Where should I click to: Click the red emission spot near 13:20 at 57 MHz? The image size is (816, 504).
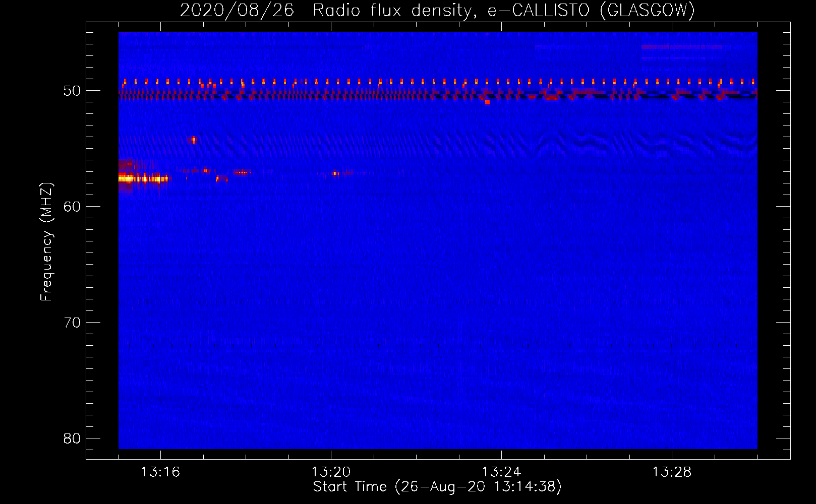(335, 173)
